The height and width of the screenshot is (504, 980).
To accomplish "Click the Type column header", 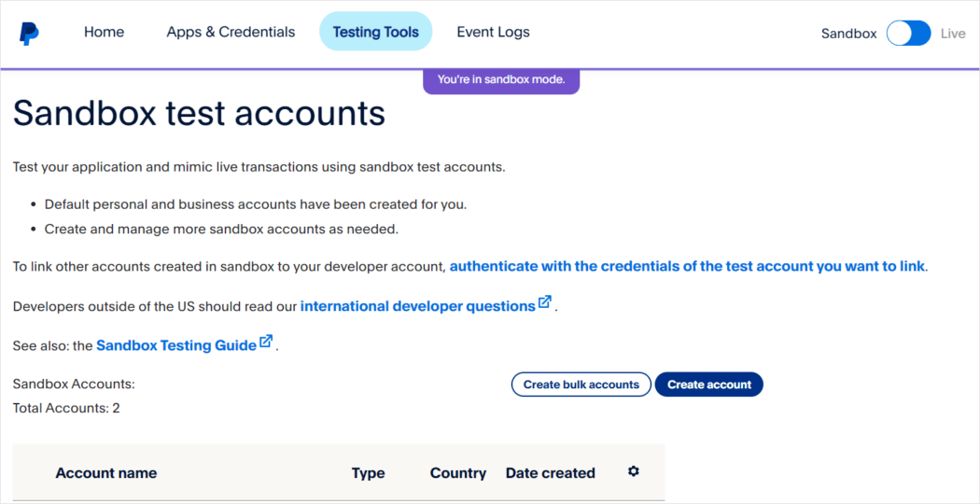I will click(x=368, y=473).
